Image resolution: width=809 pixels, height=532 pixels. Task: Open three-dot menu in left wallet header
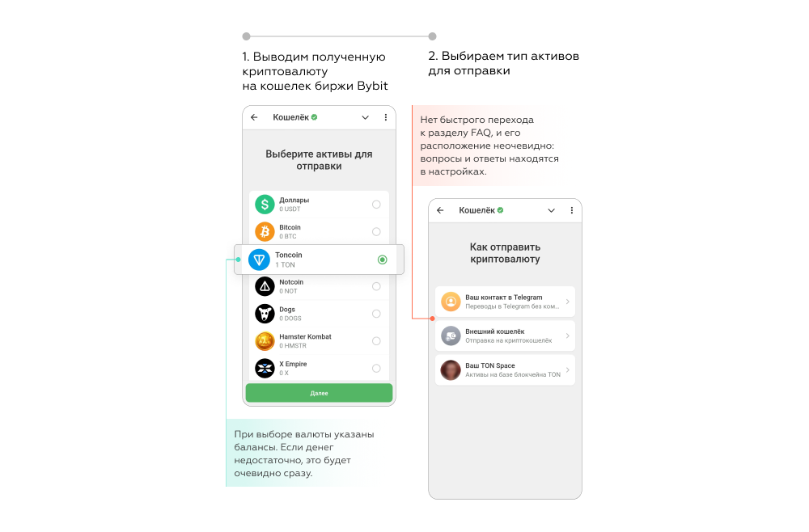pyautogui.click(x=385, y=117)
